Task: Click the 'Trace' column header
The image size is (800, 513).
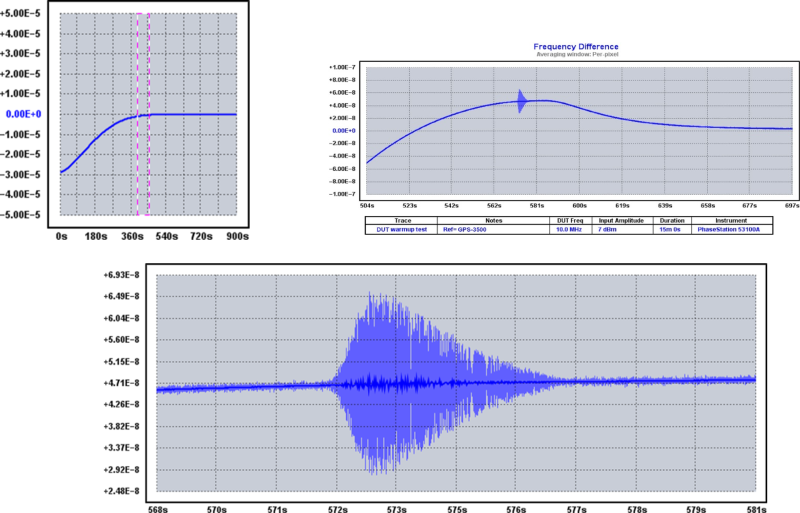Action: point(401,220)
